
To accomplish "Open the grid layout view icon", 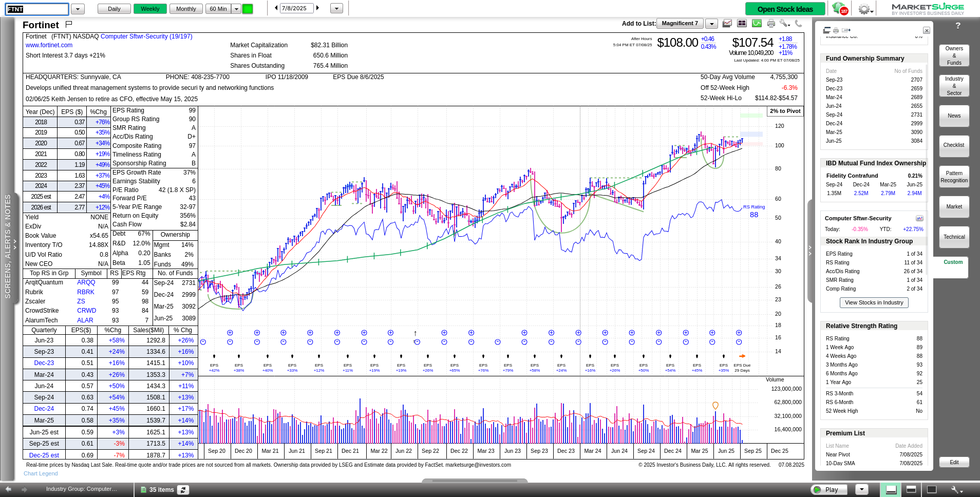I will [742, 23].
